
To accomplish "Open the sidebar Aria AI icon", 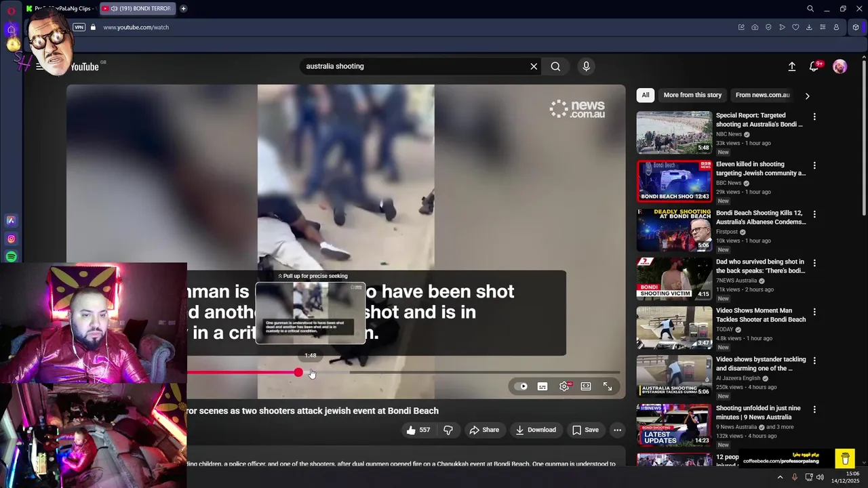I will [x=11, y=220].
